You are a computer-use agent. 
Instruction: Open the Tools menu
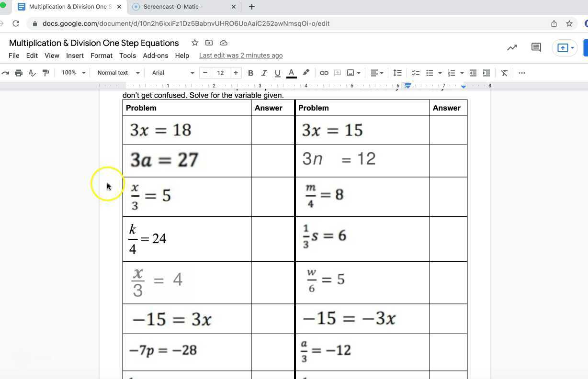coord(128,56)
